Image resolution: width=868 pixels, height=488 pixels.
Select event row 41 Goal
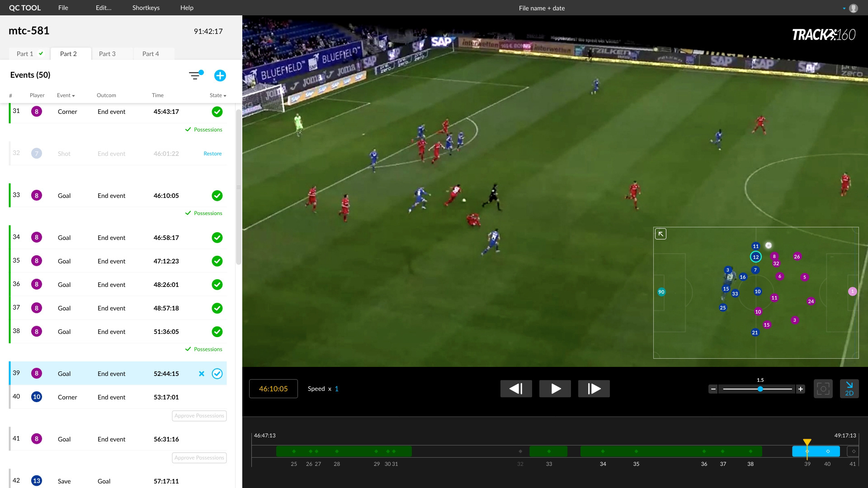click(x=118, y=439)
